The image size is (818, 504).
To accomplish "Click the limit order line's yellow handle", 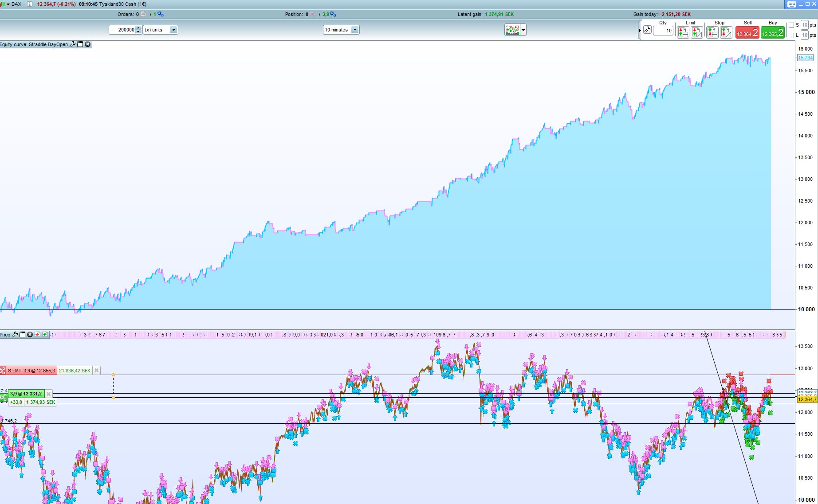I will [x=114, y=375].
